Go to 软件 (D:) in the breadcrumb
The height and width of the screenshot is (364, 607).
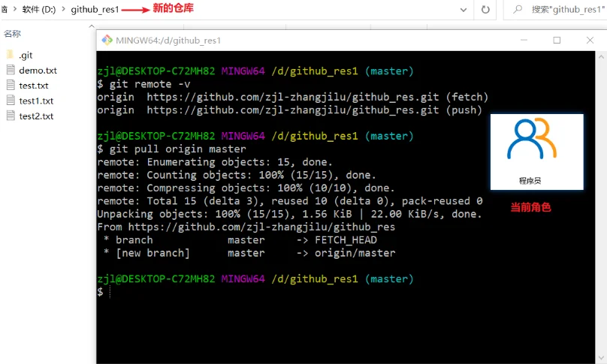pos(38,10)
